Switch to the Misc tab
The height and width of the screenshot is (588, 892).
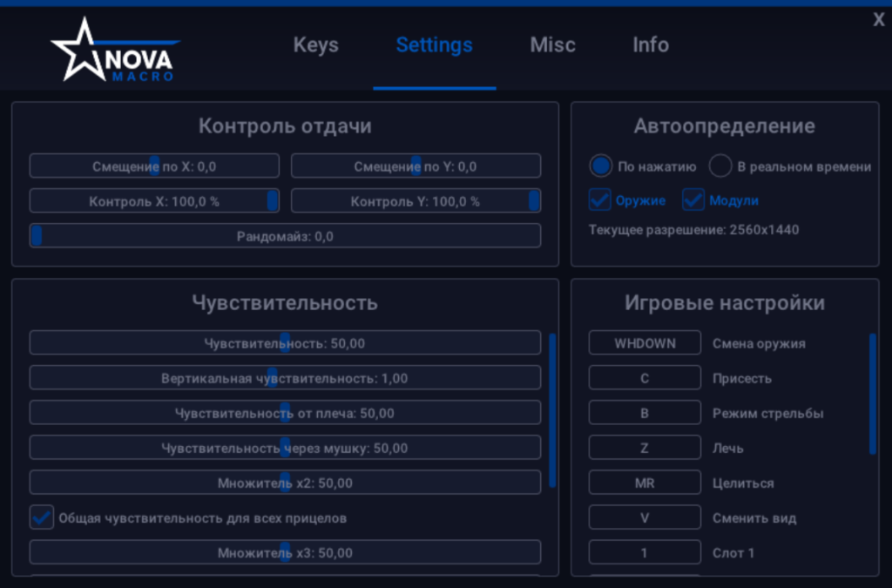click(552, 45)
